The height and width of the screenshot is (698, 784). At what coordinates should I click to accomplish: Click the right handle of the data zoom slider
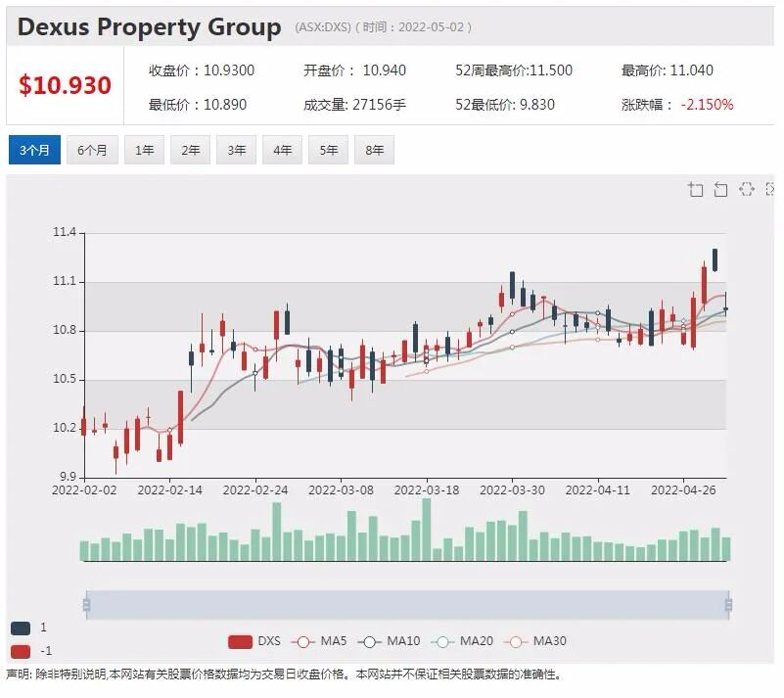pos(728,605)
